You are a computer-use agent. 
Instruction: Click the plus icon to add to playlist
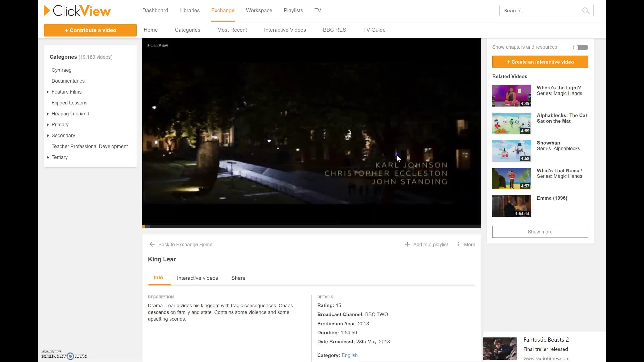[407, 244]
